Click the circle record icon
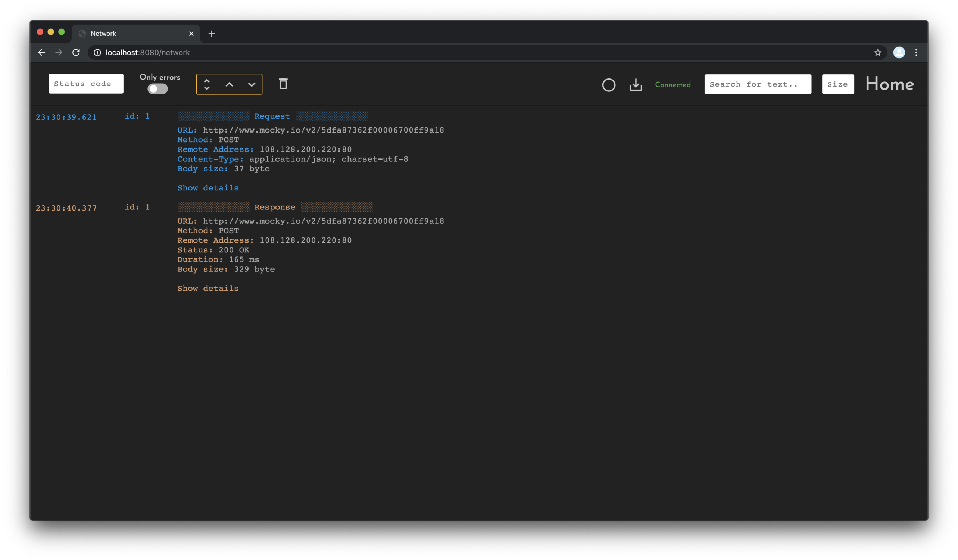This screenshot has height=560, width=958. (608, 85)
